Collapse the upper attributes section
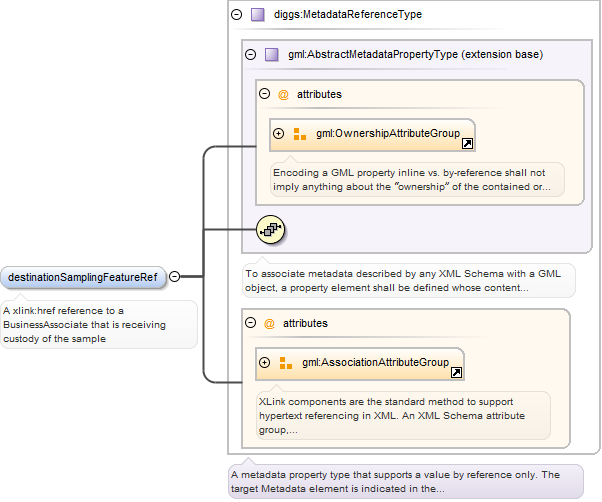This screenshot has width=602, height=502. [x=265, y=94]
